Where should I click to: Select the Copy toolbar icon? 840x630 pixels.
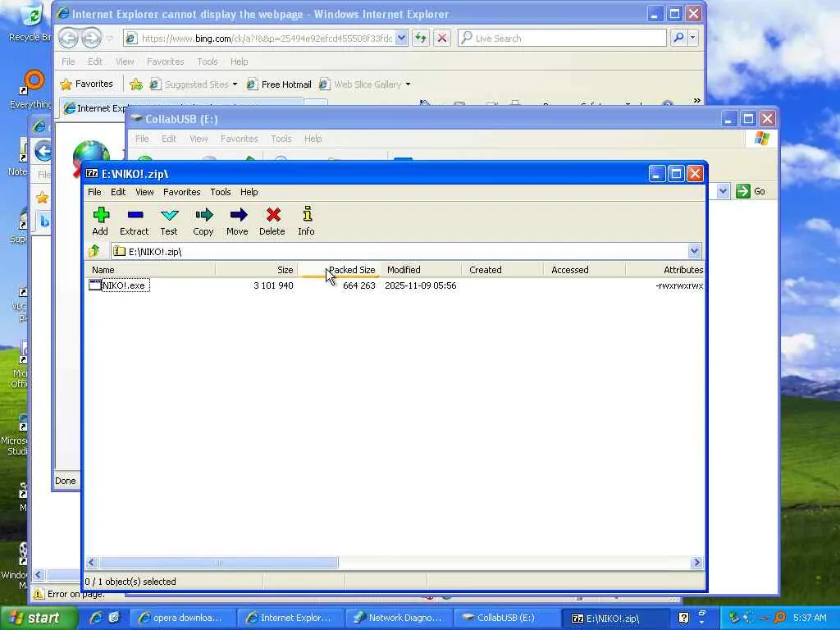pos(203,221)
